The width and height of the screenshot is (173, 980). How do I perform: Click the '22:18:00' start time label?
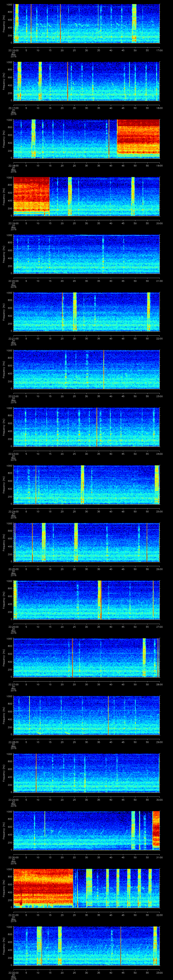point(13,166)
